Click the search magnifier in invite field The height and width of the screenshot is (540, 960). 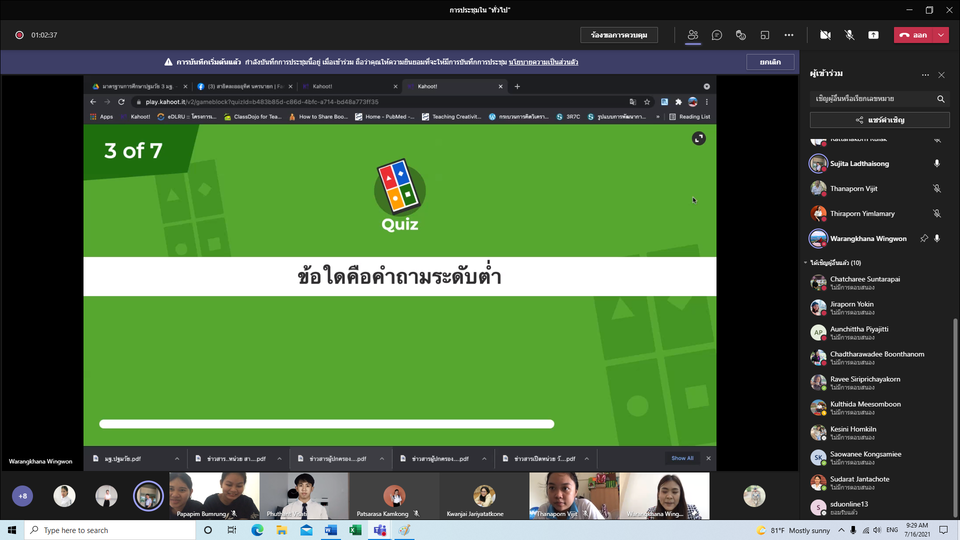(940, 99)
